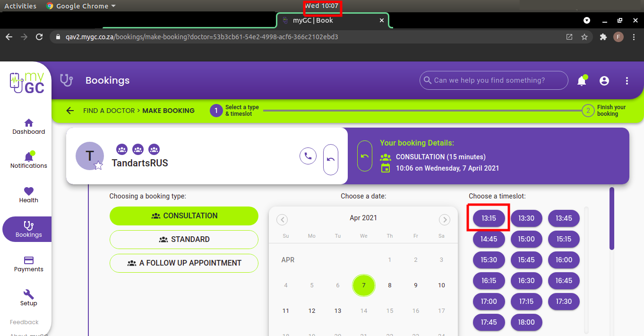Click the Apr 2021 calendar header
The image size is (644, 336).
pyautogui.click(x=363, y=218)
